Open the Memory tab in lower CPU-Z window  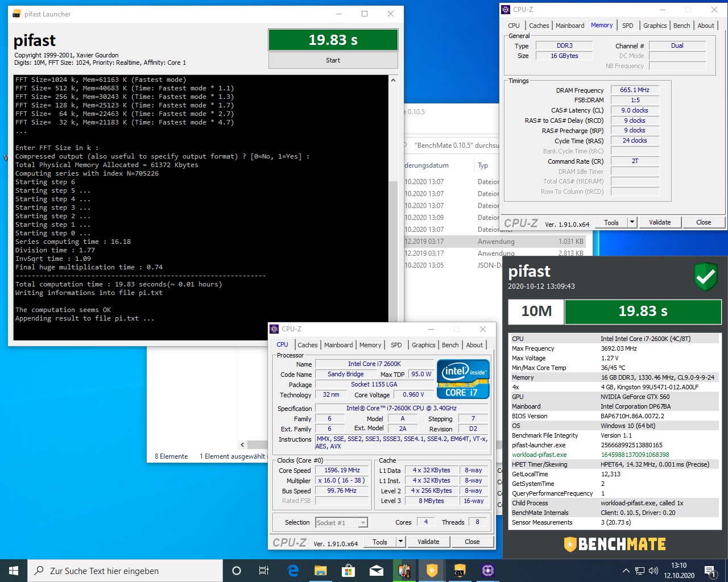pyautogui.click(x=370, y=345)
